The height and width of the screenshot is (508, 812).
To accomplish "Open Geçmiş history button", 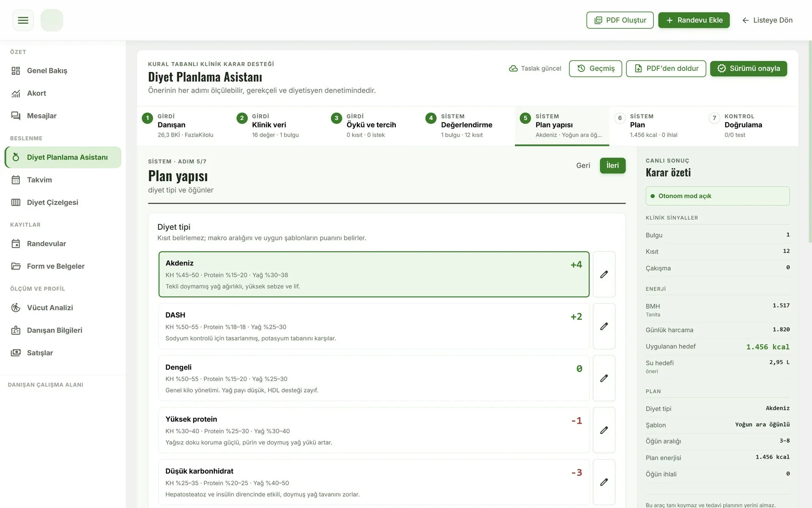I will (595, 69).
